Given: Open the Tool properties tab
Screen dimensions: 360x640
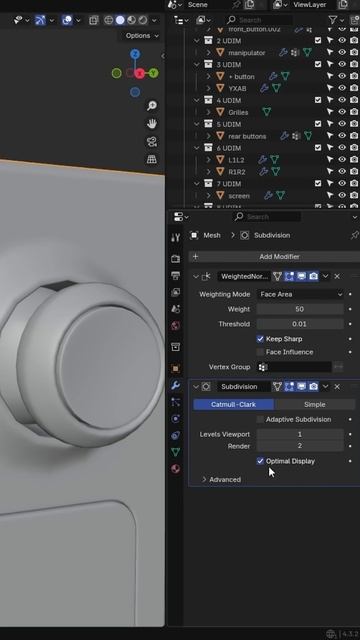Looking at the screenshot, I should tap(176, 238).
